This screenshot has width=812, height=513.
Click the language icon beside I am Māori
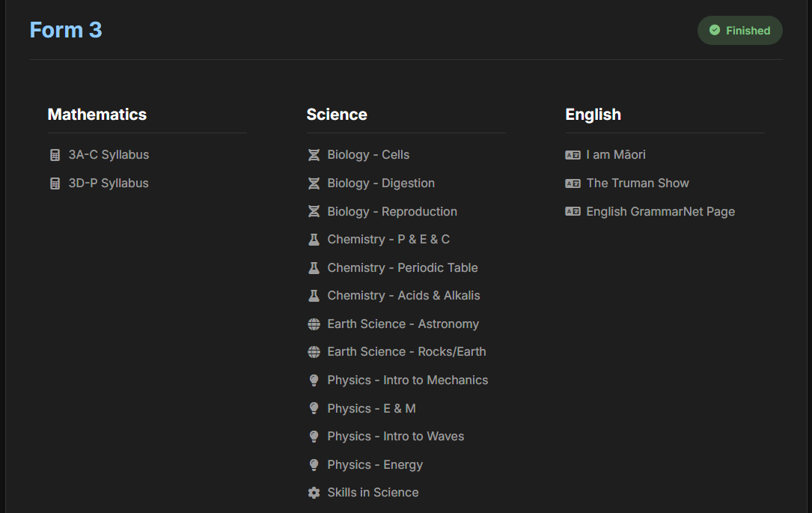573,155
